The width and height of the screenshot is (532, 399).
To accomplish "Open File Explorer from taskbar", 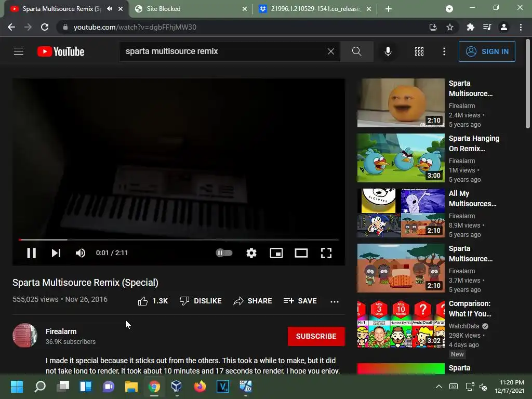I will coord(131,387).
